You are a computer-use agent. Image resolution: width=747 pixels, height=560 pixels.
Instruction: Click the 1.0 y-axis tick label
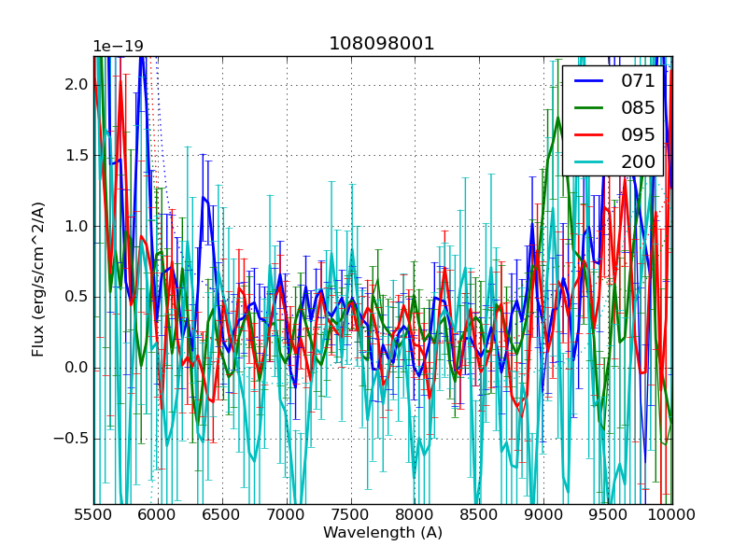pyautogui.click(x=77, y=227)
